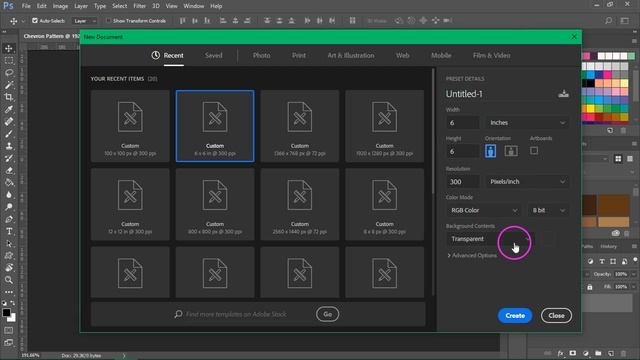Viewport: 640px width, 360px height.
Task: Open the RGB Color mode dropdown
Action: [x=484, y=210]
